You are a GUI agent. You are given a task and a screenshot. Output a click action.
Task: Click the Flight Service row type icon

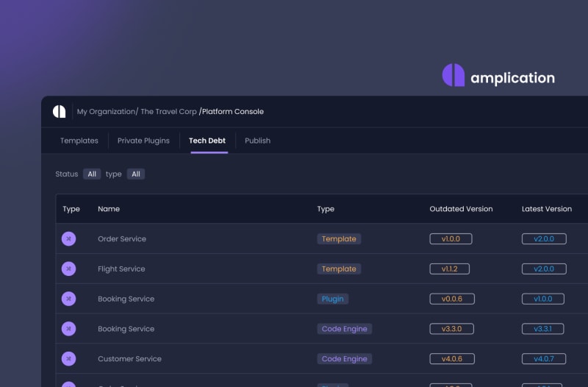68,269
